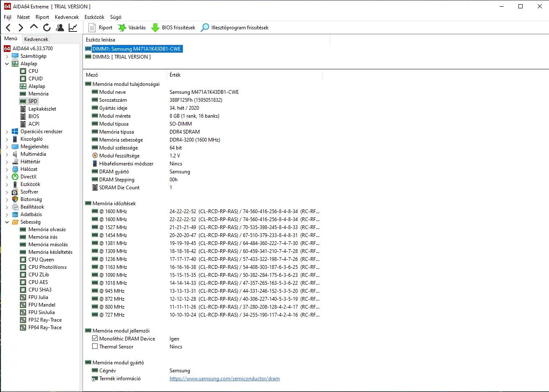Screen dimensions: 549x392
Task: Select the CPUID tree item
Action: coord(36,79)
